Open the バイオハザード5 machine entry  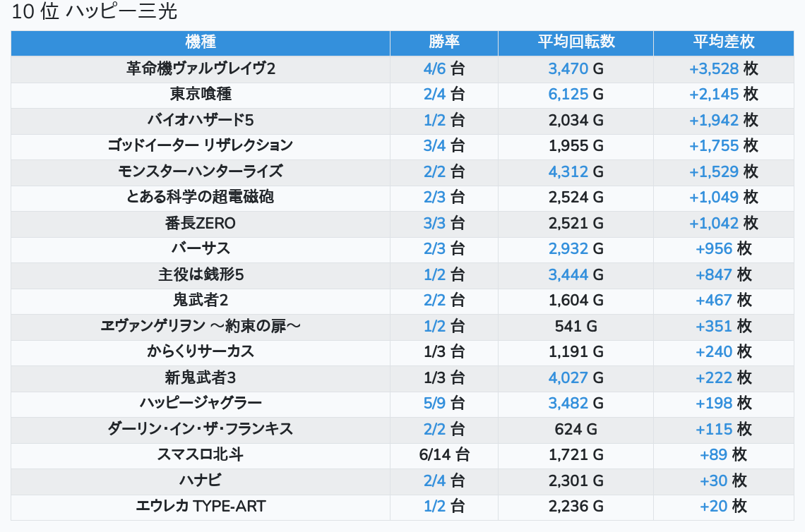tap(201, 120)
